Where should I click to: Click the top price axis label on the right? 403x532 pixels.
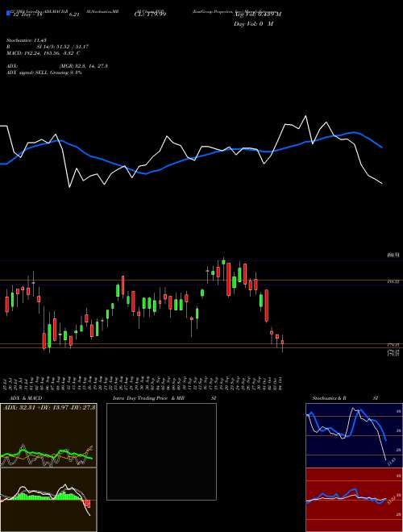(x=393, y=256)
